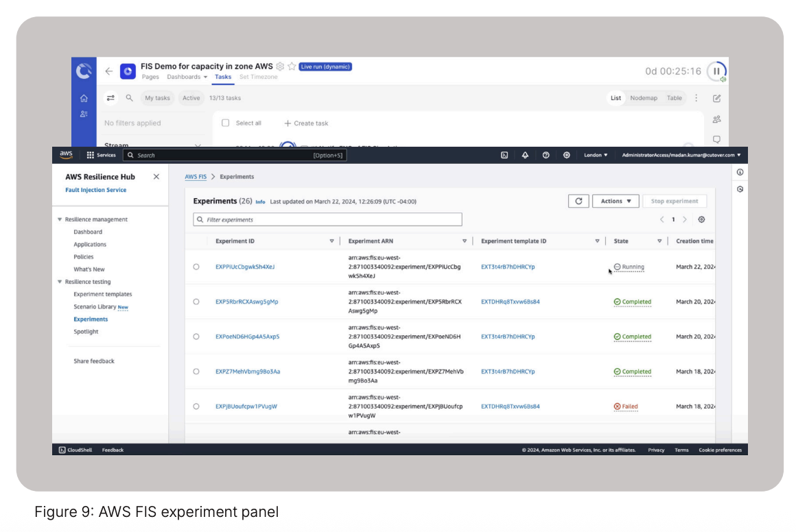Go to the next page of experiments
796x532 pixels.
[685, 219]
